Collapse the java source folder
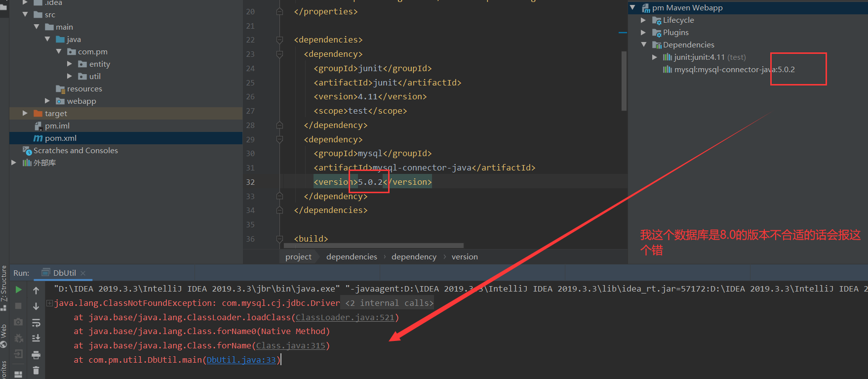The image size is (868, 379). pyautogui.click(x=47, y=39)
